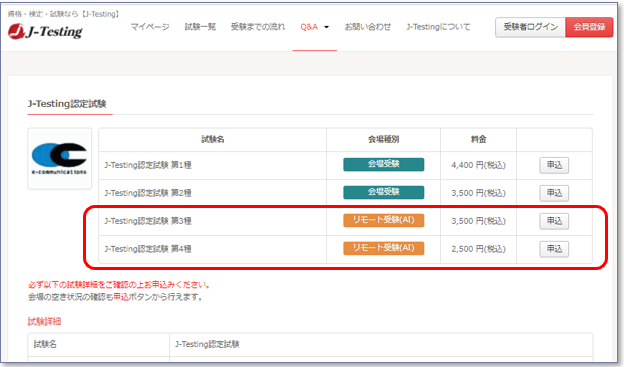The width and height of the screenshot is (624, 367).
Task: Select the Q&A navigation item
Action: click(309, 27)
